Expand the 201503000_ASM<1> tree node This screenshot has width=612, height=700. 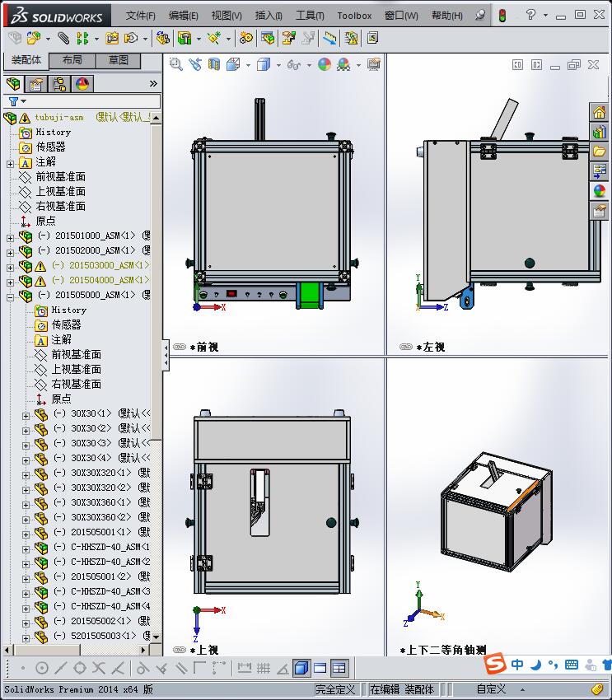(x=10, y=268)
